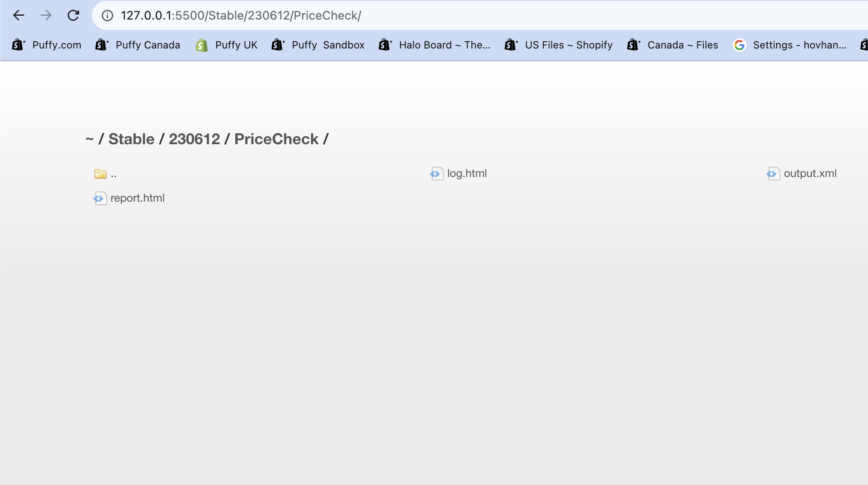Open the Puffy UK bookmark
This screenshot has height=485, width=868.
[226, 45]
